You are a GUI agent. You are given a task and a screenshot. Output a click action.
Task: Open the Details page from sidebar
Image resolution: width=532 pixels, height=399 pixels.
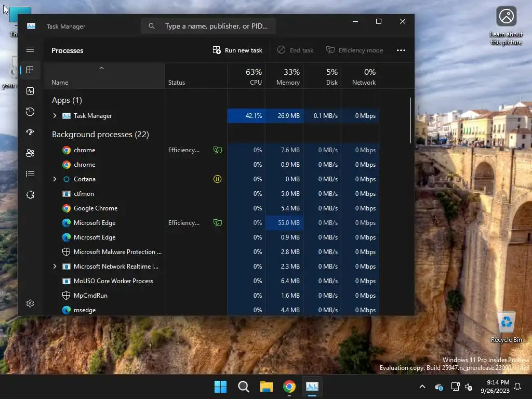click(30, 174)
